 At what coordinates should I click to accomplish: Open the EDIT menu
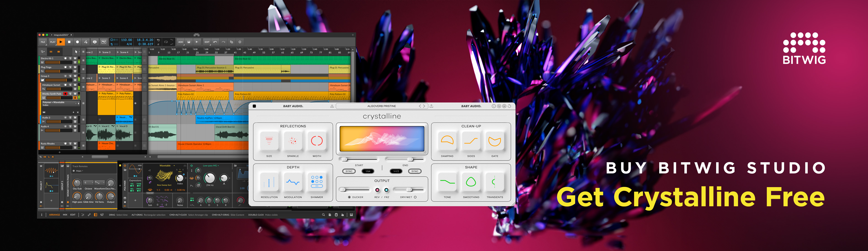point(207,42)
